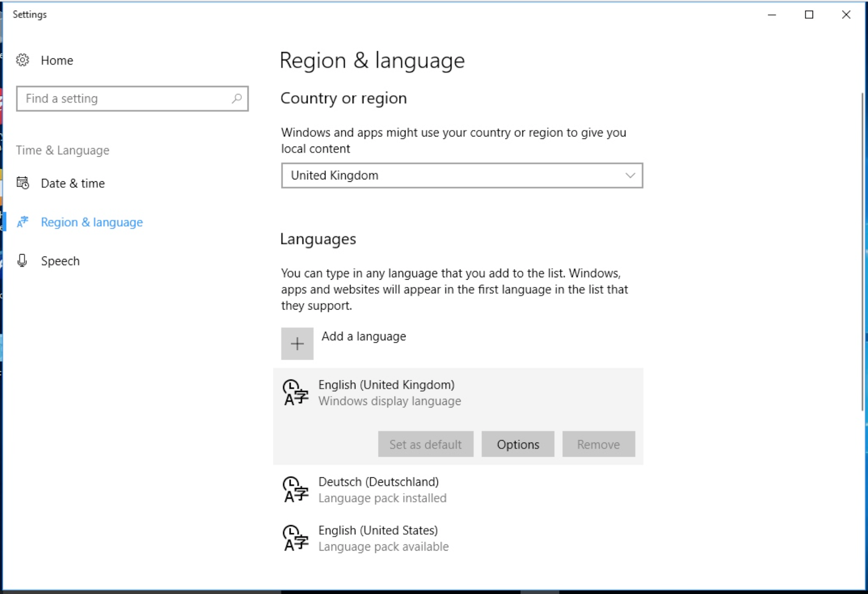Viewport: 868px width, 594px height.
Task: Click the Find a setting search box
Action: 132,99
